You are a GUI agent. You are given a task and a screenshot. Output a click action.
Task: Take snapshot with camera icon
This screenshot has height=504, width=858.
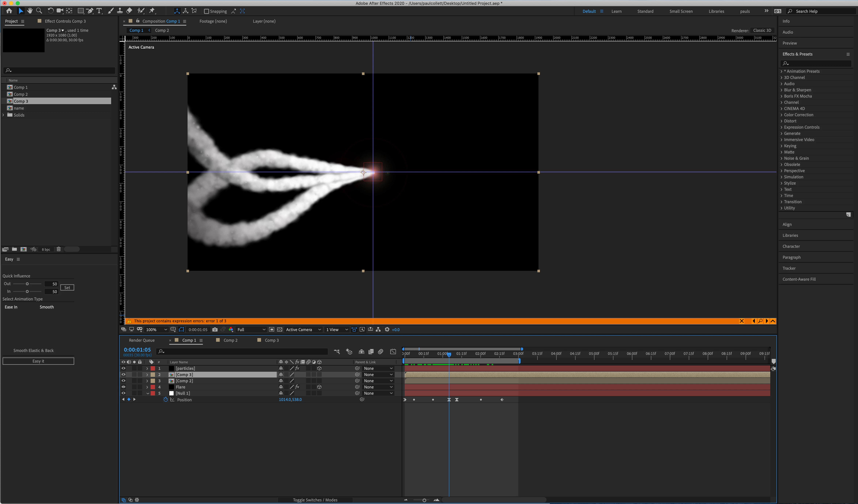point(215,329)
